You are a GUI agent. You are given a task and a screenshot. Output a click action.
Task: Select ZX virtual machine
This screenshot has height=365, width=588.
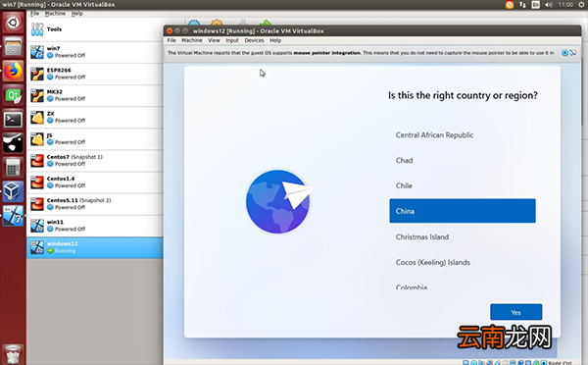coord(94,117)
